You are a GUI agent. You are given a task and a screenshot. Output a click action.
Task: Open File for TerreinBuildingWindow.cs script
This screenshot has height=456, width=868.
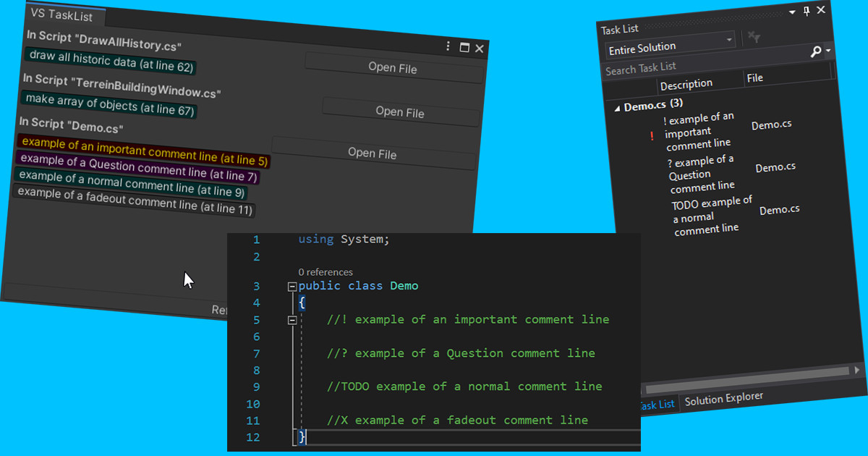(x=401, y=112)
